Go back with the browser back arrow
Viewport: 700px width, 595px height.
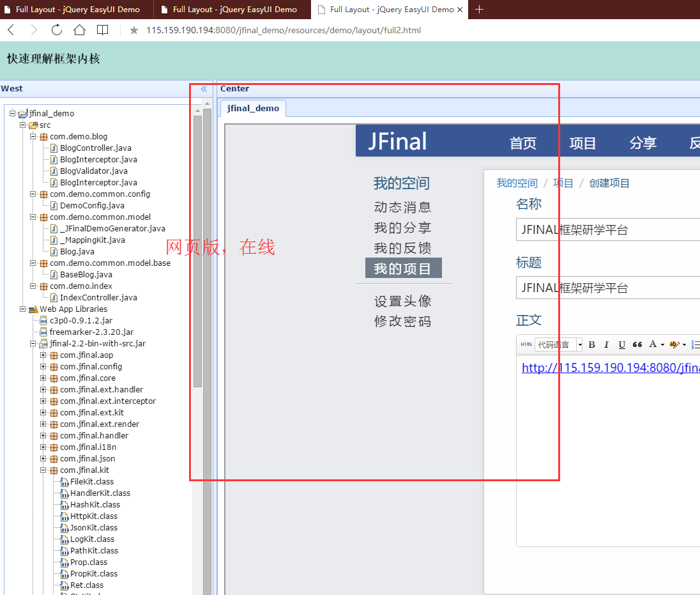(11, 30)
